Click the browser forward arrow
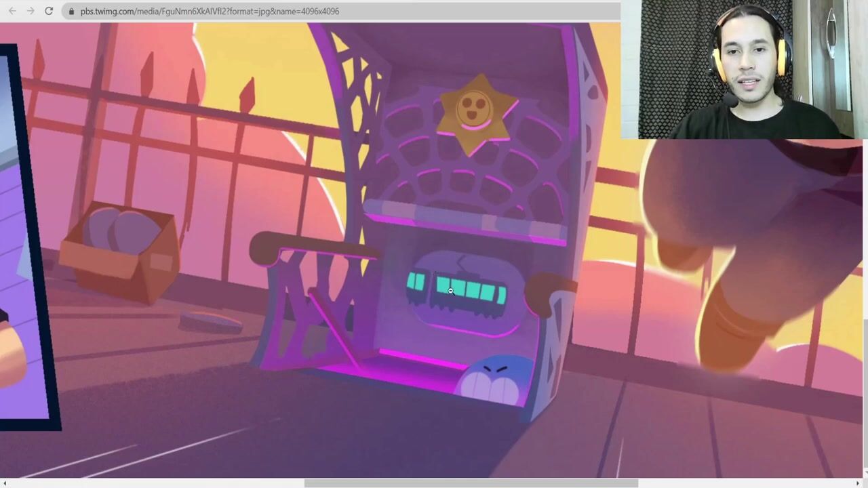 pos(31,11)
